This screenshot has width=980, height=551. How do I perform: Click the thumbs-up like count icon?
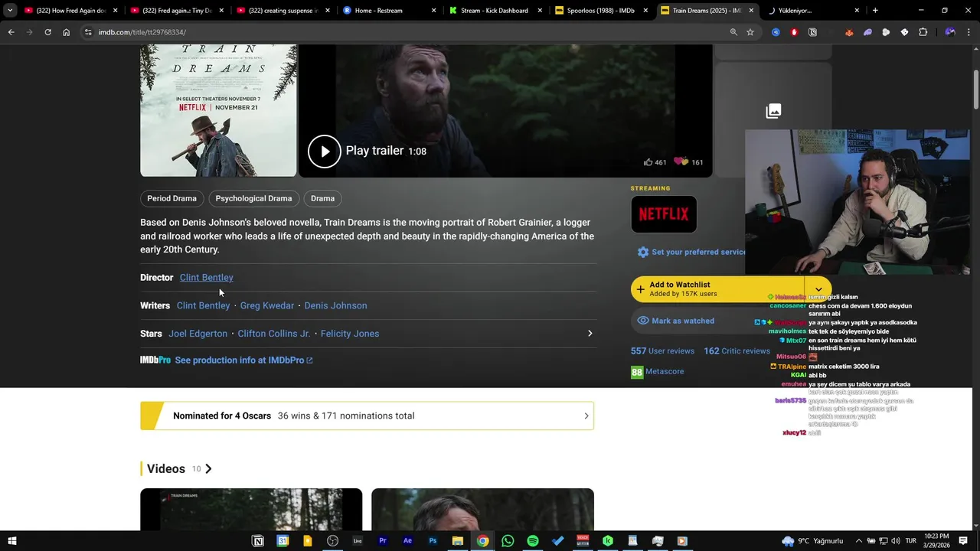pos(648,162)
